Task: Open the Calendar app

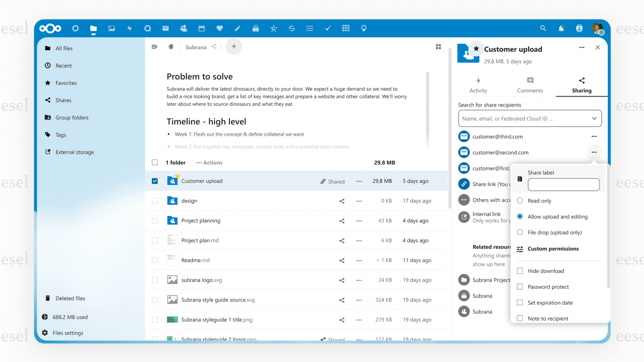Action: 201,28
